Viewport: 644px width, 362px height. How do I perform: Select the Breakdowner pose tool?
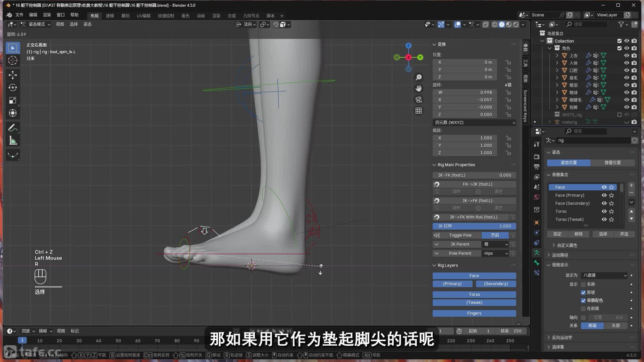point(13,155)
